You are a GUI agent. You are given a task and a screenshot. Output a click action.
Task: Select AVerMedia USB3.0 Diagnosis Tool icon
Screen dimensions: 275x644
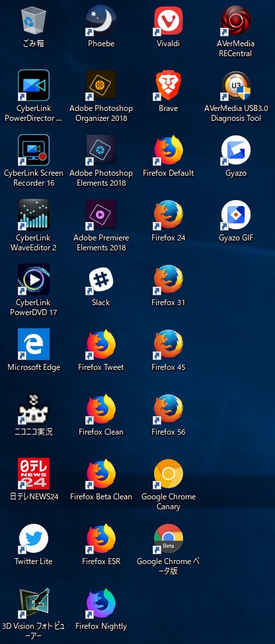[x=236, y=85]
